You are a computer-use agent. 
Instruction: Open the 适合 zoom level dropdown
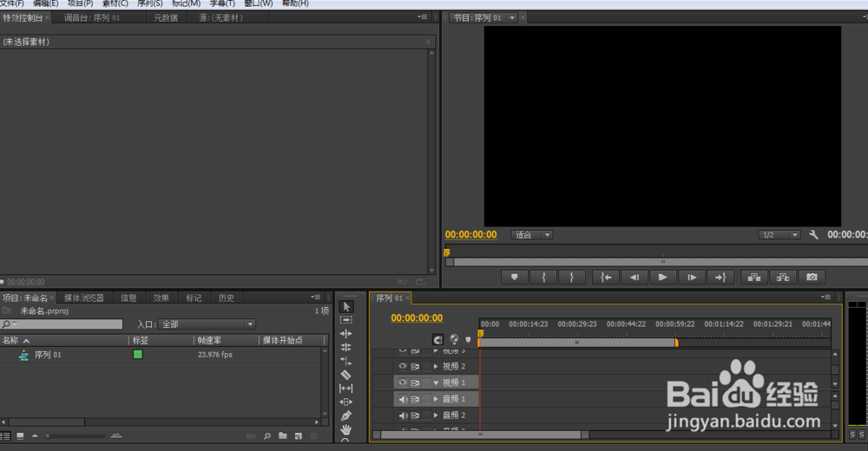pyautogui.click(x=531, y=235)
